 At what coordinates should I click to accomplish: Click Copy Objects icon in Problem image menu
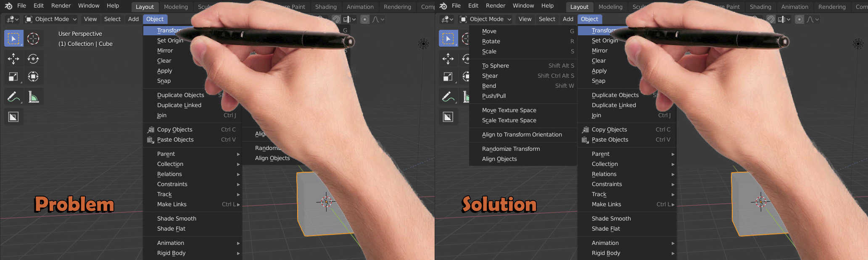[150, 130]
